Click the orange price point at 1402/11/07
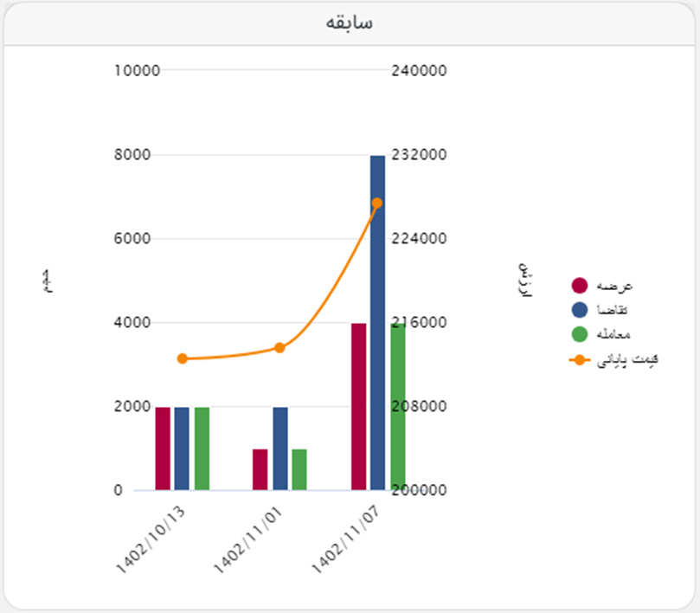 click(377, 203)
